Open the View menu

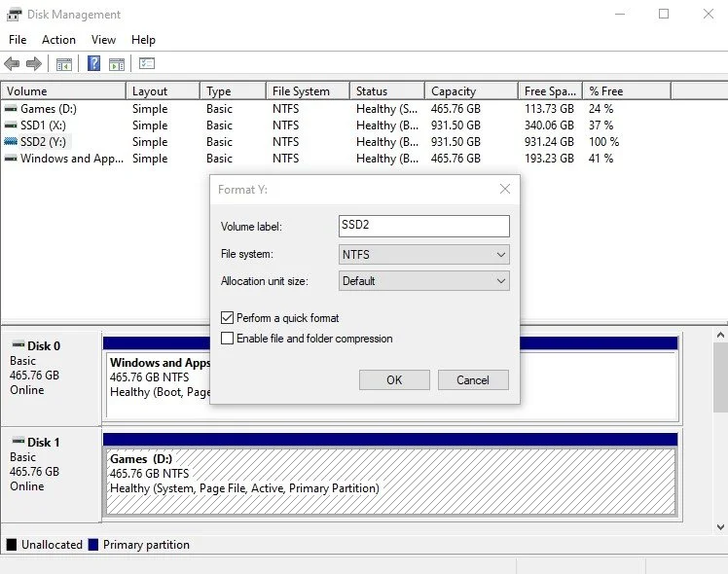coord(103,40)
